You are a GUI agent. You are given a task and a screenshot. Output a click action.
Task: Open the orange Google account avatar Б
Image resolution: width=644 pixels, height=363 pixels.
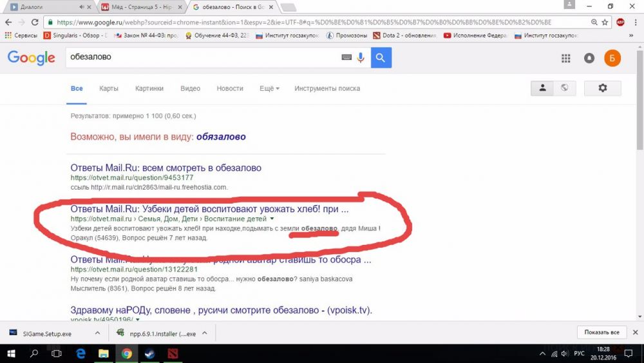612,59
